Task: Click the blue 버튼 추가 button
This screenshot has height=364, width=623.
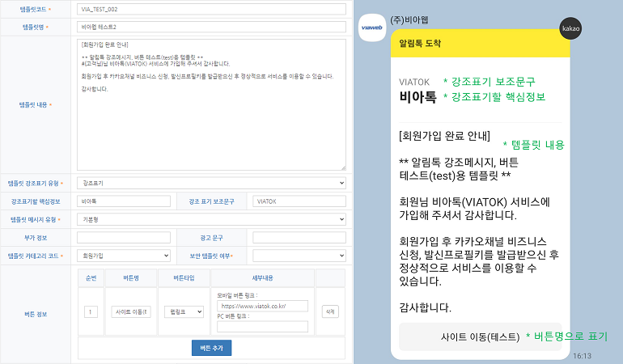Action: click(x=211, y=348)
